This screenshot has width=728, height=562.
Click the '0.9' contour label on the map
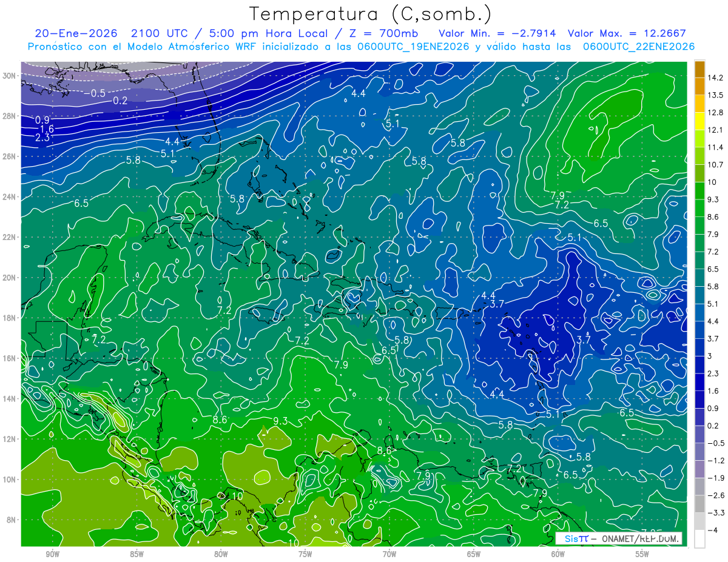[x=42, y=119]
